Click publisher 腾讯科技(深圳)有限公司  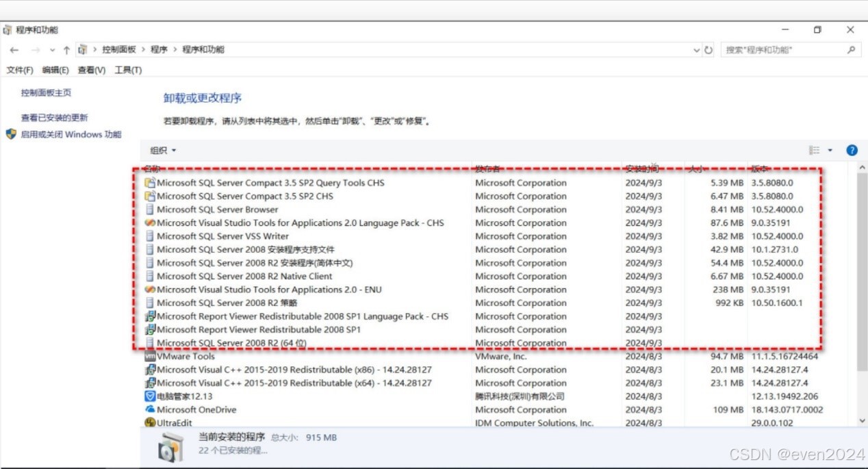520,396
